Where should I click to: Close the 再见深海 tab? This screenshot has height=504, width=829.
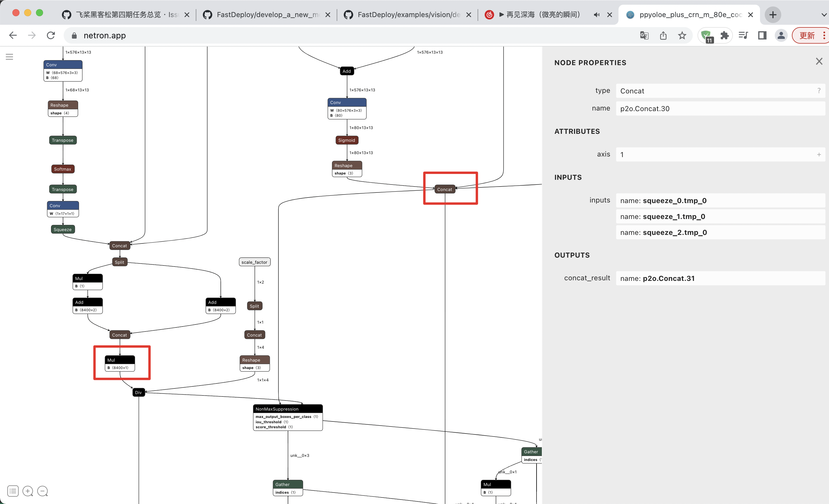[x=609, y=15]
